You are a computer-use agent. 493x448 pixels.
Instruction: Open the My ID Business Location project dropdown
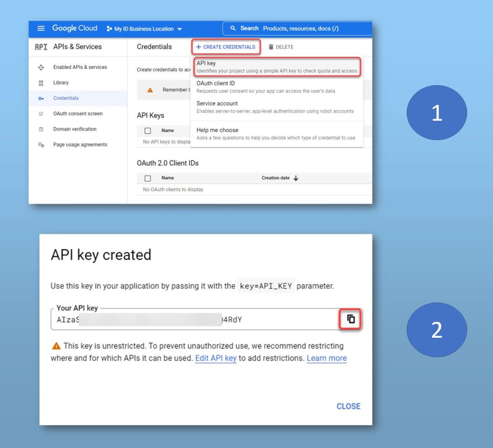(x=144, y=29)
